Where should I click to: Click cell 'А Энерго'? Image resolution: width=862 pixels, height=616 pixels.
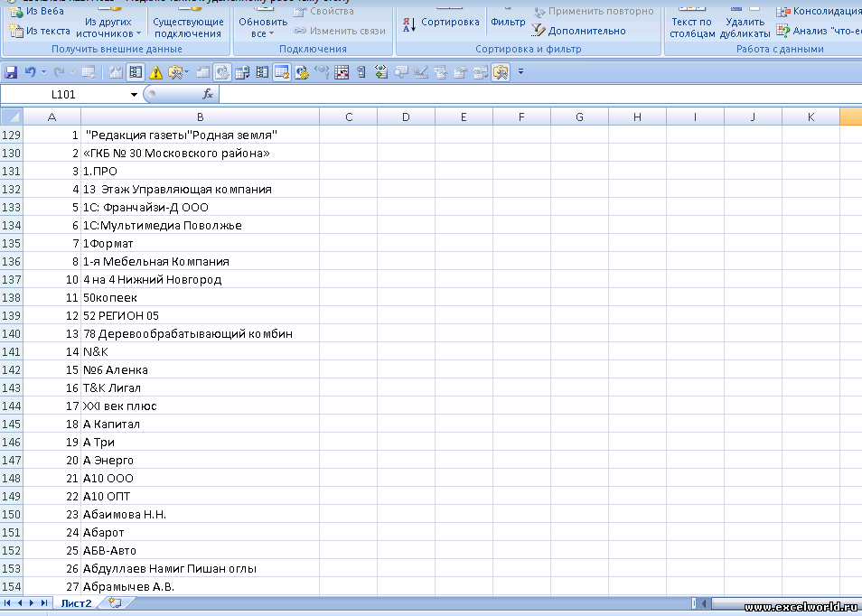click(x=200, y=460)
